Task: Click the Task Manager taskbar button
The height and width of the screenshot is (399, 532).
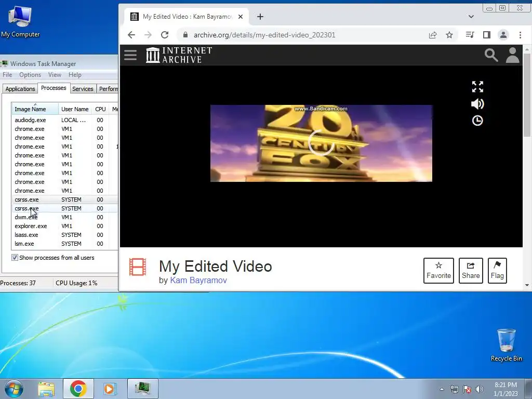Action: pyautogui.click(x=143, y=389)
